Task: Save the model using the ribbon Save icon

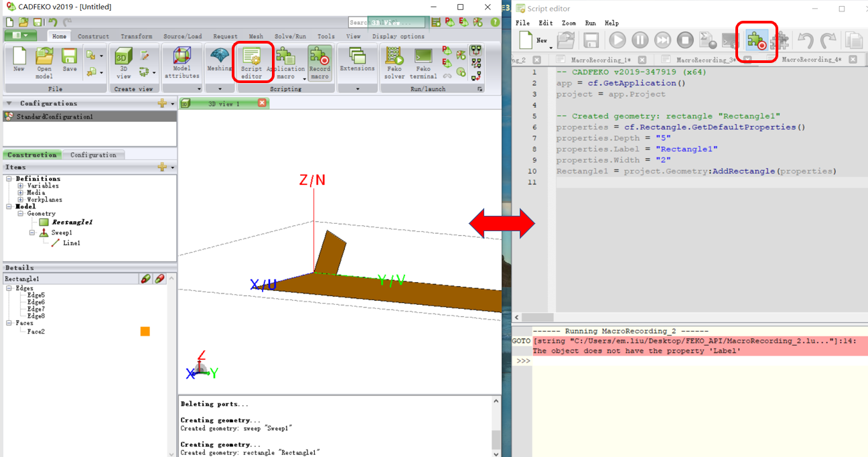Action: 70,60
